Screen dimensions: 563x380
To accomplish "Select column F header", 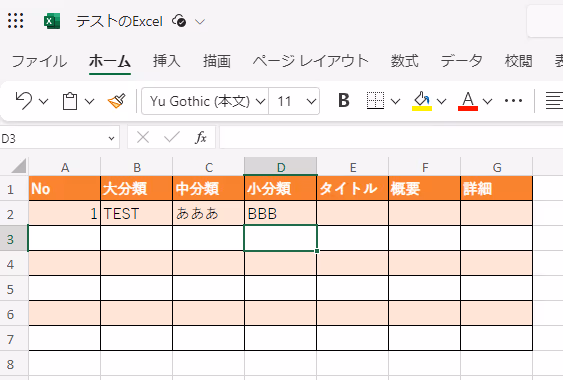I will point(425,167).
